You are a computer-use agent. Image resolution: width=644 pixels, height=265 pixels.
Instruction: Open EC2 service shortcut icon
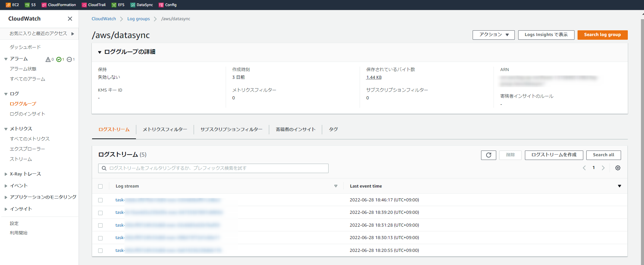(x=8, y=5)
